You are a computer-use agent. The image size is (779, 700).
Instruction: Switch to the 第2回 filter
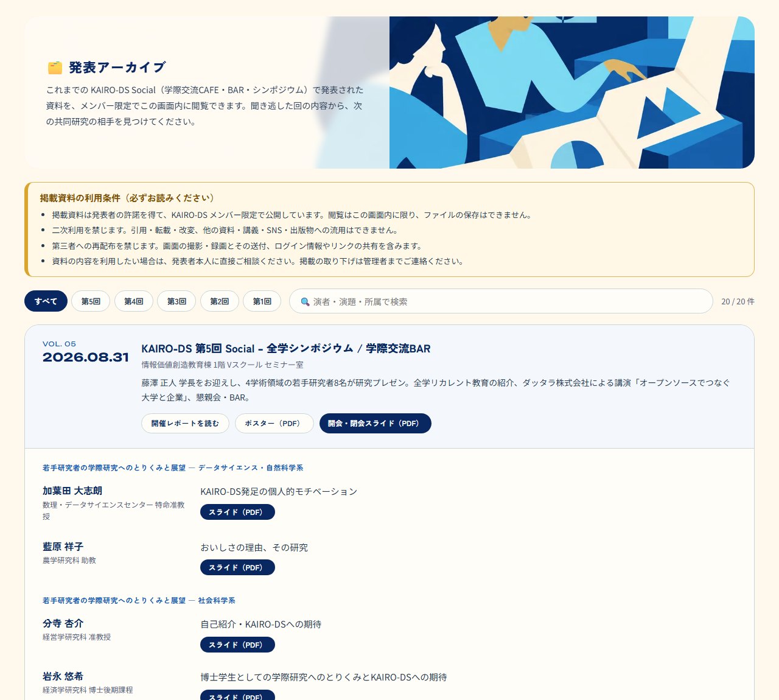click(220, 301)
